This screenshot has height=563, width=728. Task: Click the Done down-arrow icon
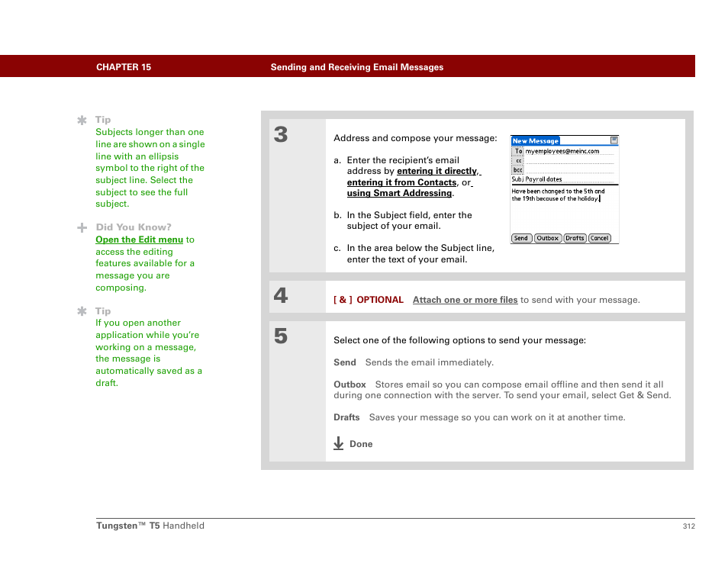339,443
